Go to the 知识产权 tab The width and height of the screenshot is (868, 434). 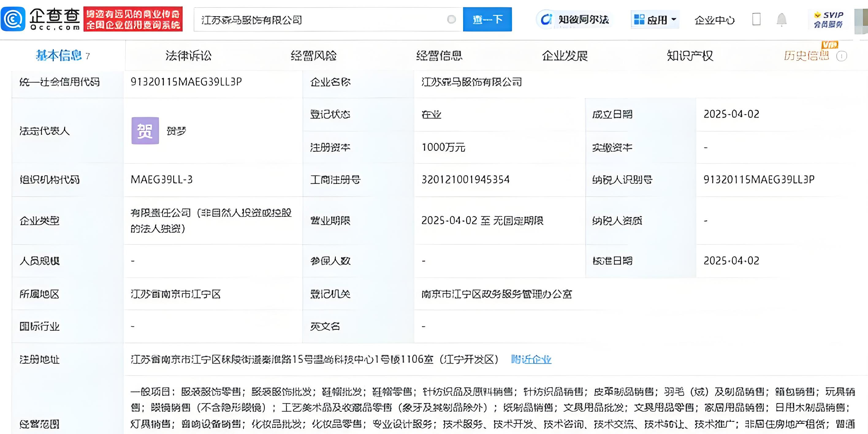click(690, 55)
